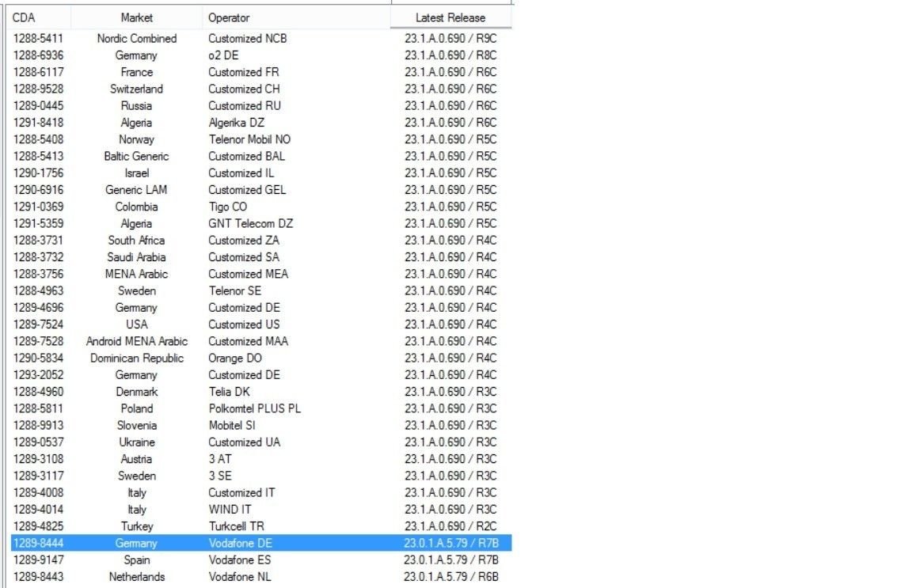Select the Generic LAM row
This screenshot has height=588, width=912.
(261, 190)
